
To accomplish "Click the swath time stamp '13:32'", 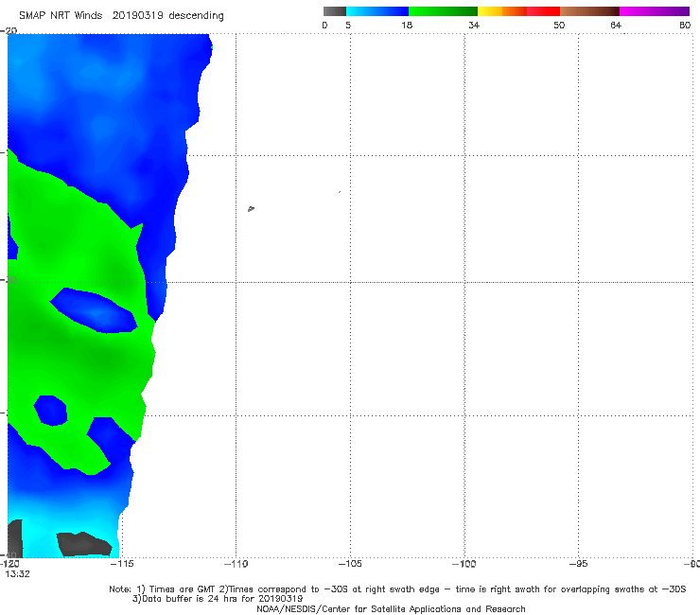I will click(x=17, y=574).
